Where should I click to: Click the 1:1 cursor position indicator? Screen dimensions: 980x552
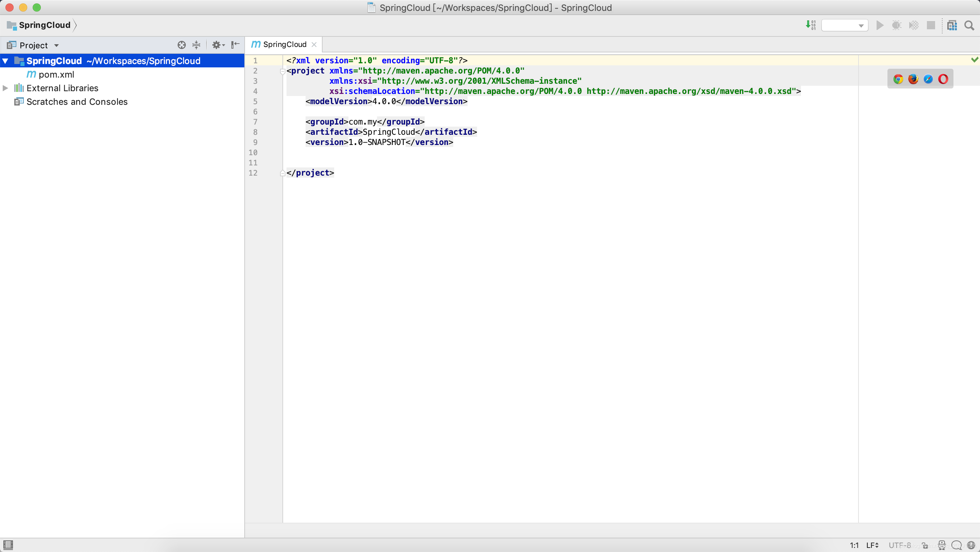coord(854,545)
